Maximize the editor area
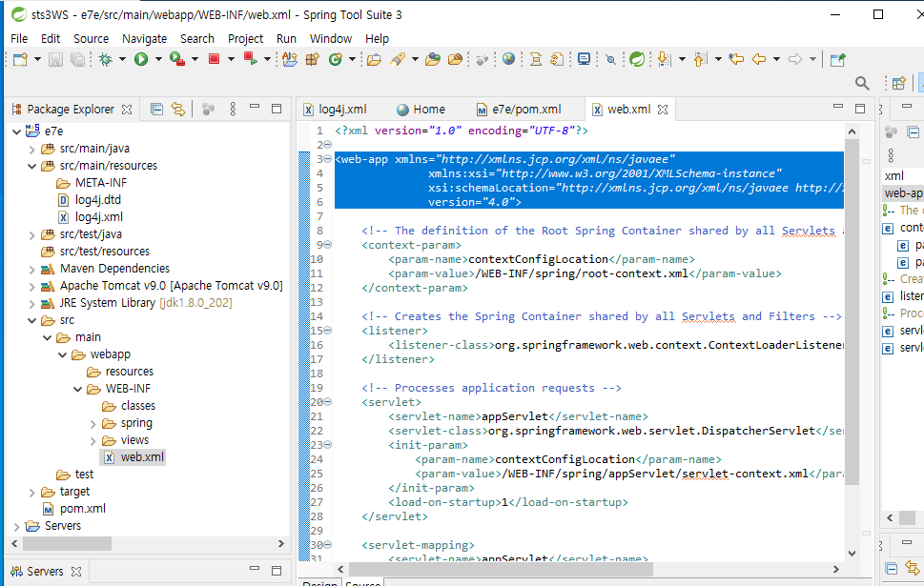 tap(860, 109)
